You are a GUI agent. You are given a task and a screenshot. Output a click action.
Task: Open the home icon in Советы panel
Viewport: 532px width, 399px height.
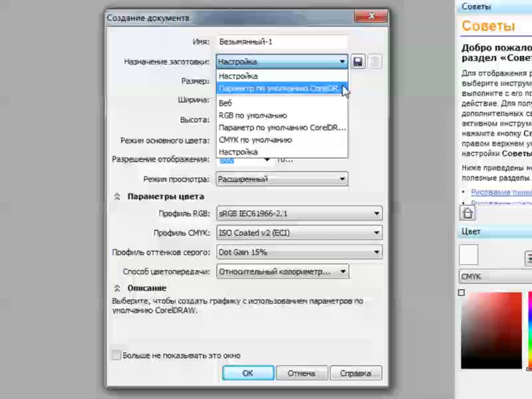467,213
